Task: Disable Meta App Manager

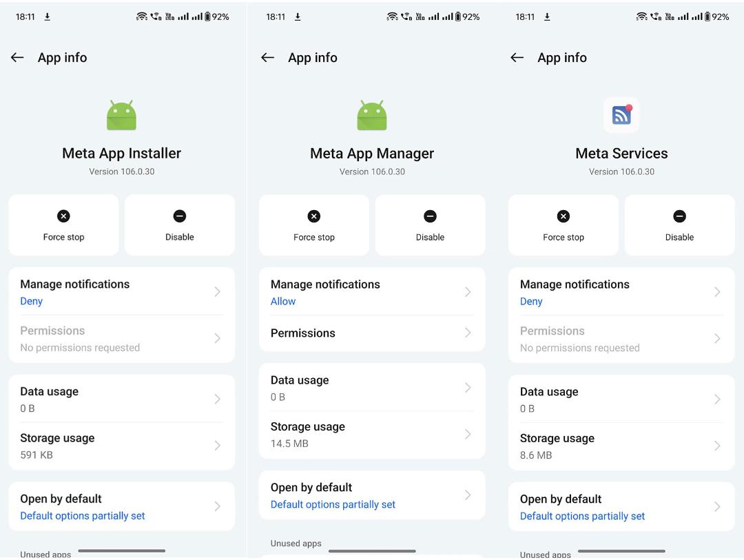Action: pyautogui.click(x=430, y=225)
